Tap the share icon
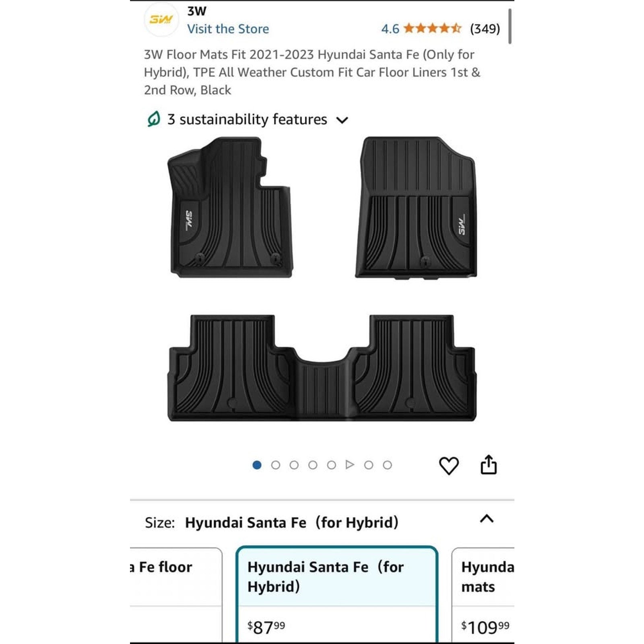Screen dimensions: 644x644 click(489, 465)
